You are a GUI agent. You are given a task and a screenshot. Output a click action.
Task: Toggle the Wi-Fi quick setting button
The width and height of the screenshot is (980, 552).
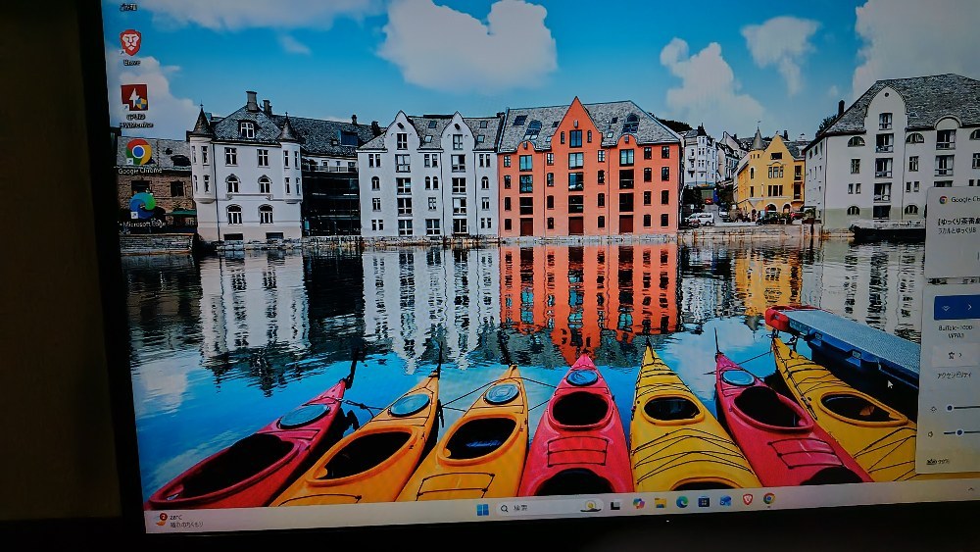tap(947, 308)
